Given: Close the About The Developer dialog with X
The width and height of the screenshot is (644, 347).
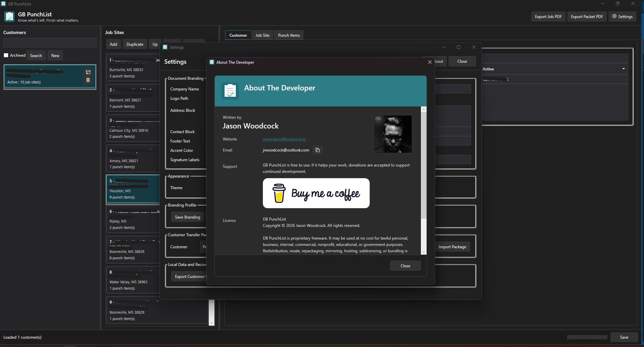Looking at the screenshot, I should [x=430, y=62].
